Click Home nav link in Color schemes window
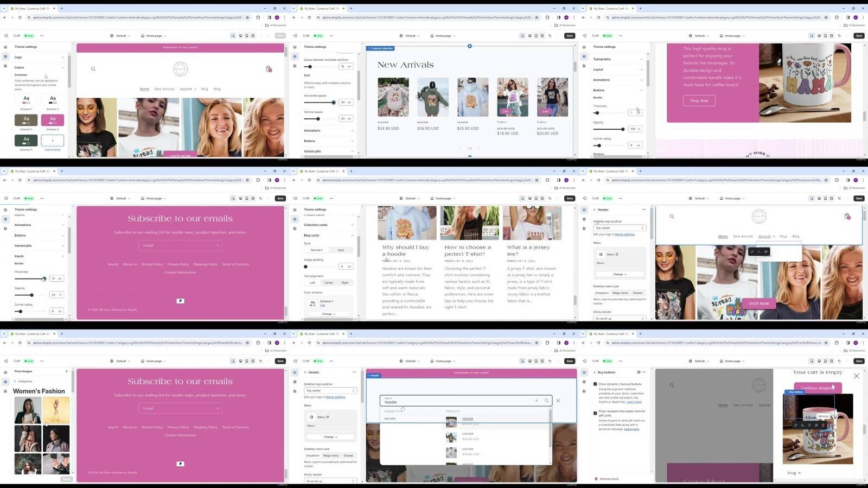The image size is (868, 488). [144, 89]
